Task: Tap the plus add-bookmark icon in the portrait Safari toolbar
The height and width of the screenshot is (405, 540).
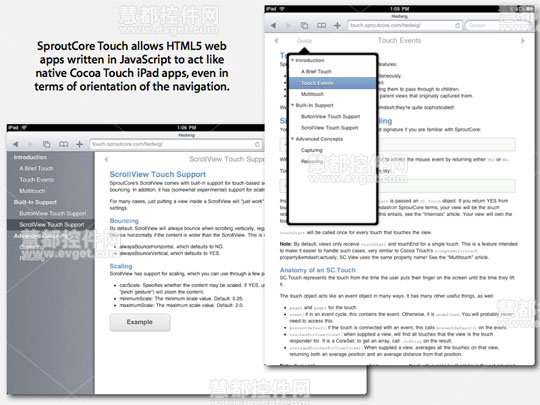Action: tap(337, 25)
